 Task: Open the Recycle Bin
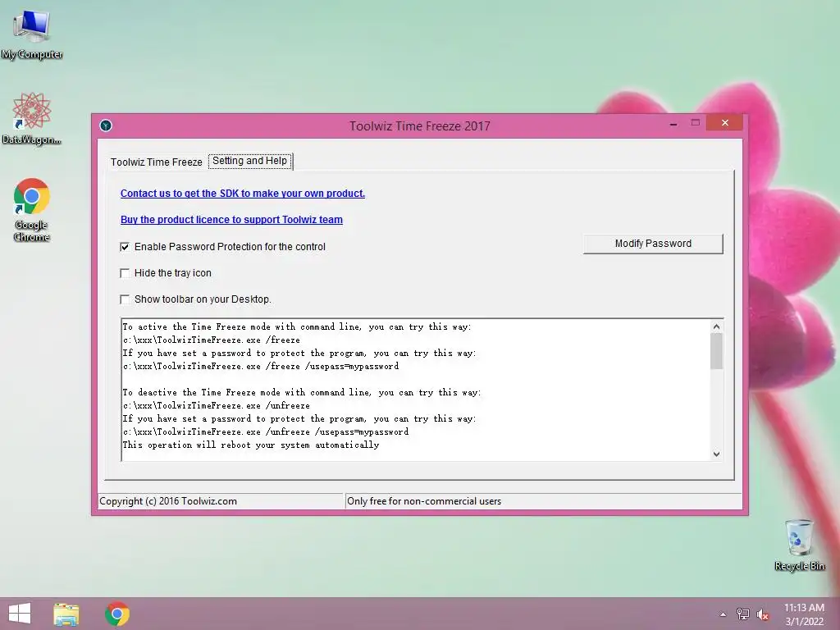pos(799,545)
